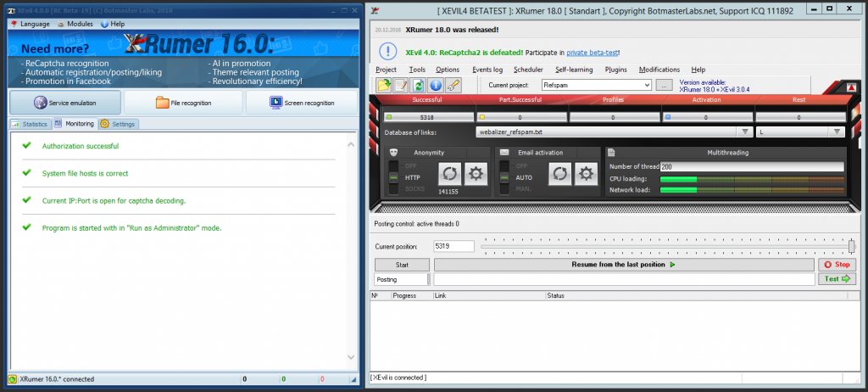Open the Project menu in XRumer
Viewport: 868px width, 392px height.
(x=386, y=70)
